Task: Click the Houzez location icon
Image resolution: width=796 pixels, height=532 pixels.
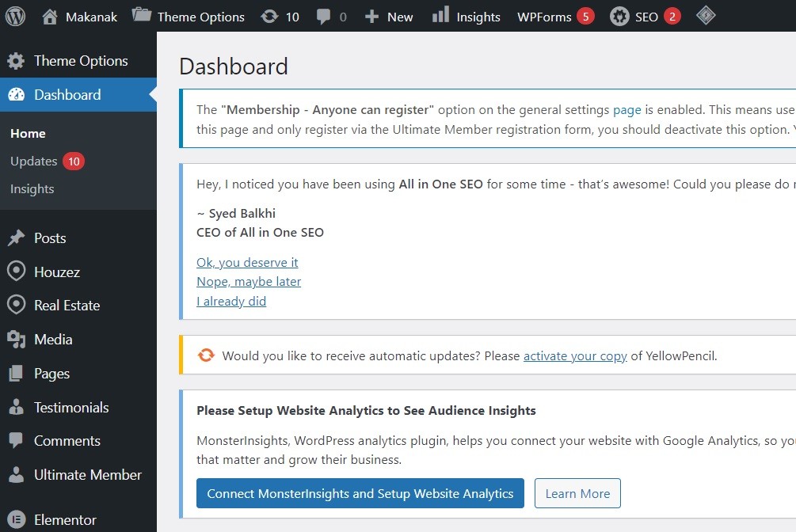Action: coord(17,271)
